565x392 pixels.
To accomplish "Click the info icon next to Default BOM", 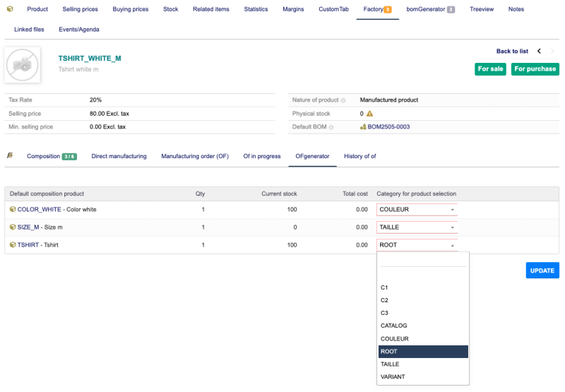I will (332, 127).
